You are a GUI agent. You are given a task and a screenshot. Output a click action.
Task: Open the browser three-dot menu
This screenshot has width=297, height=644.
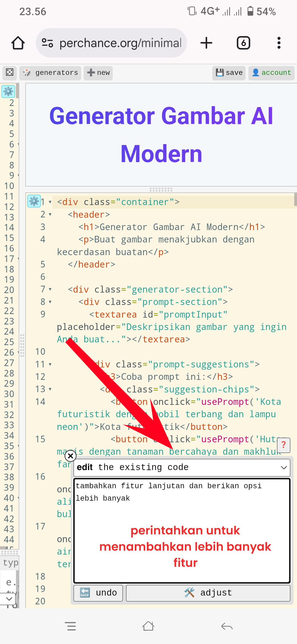pyautogui.click(x=279, y=43)
